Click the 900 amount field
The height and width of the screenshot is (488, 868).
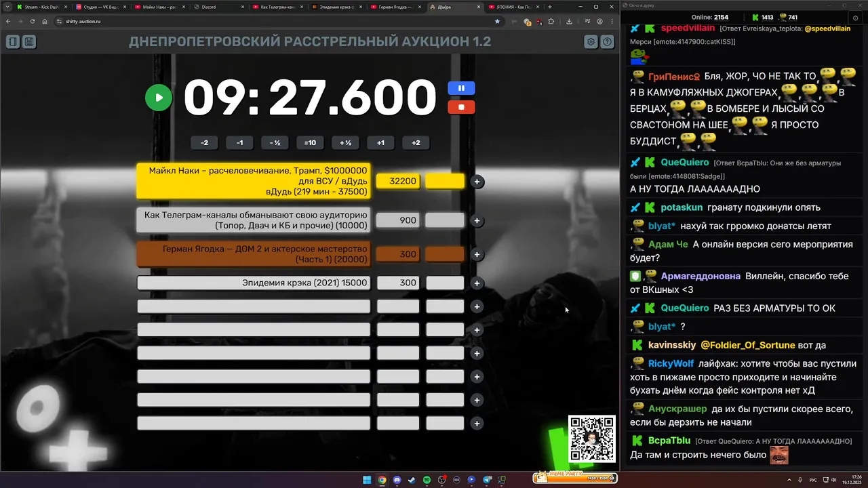click(x=398, y=220)
